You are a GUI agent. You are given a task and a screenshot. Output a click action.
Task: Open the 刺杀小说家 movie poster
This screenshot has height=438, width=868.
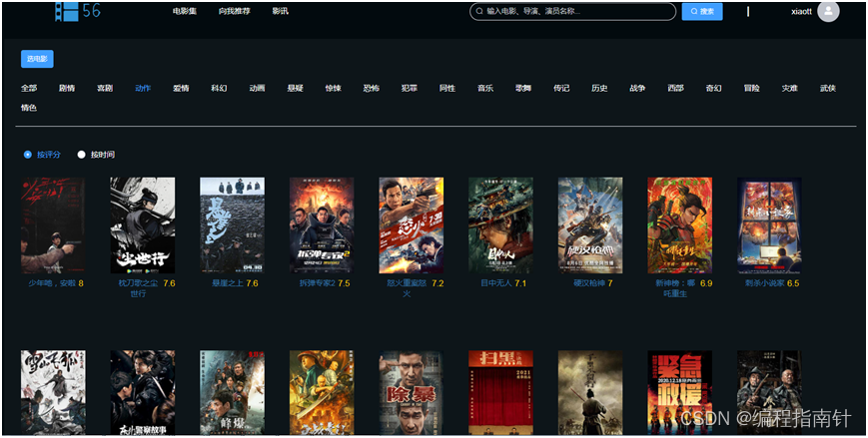point(769,225)
